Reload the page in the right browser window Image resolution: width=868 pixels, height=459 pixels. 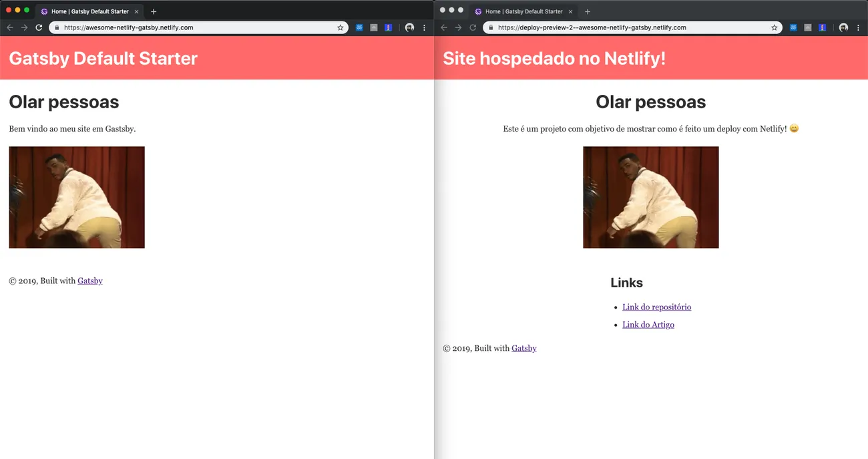coord(473,27)
